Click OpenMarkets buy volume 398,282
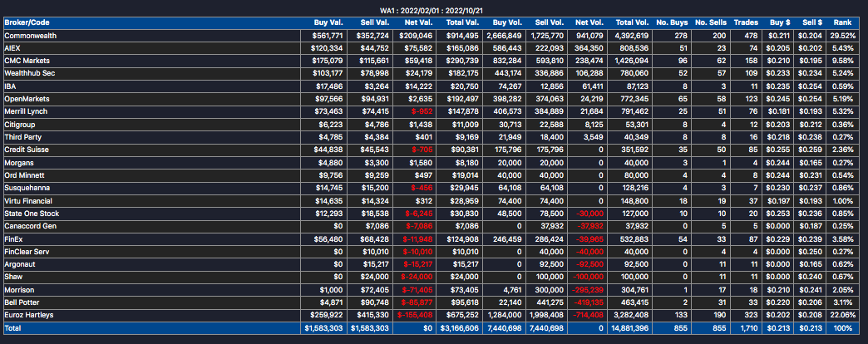Viewport: 868px width, 344px height. 508,99
